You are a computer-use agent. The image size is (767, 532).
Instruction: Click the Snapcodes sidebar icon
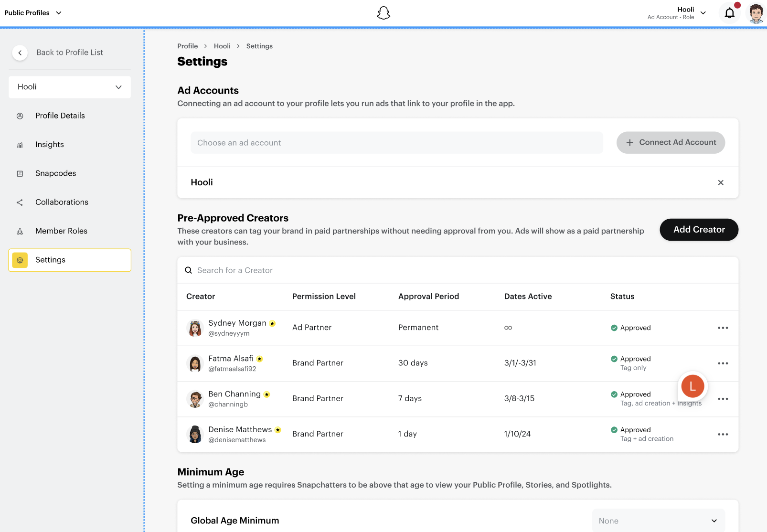click(20, 174)
